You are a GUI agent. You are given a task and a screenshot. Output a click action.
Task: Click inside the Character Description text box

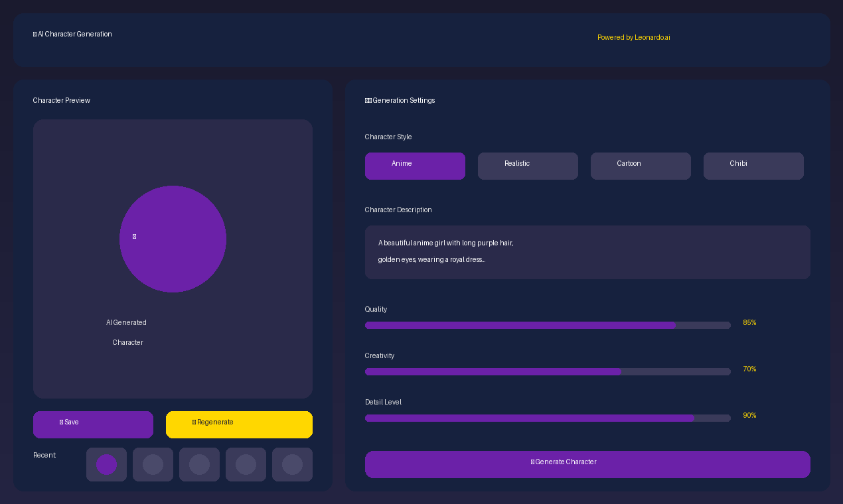(587, 252)
